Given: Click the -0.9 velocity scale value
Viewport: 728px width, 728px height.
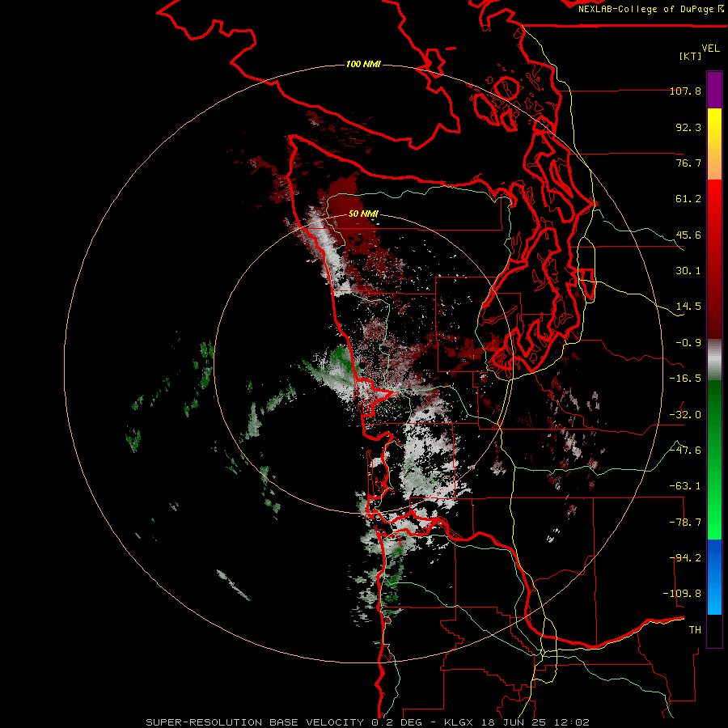Looking at the screenshot, I should 688,343.
